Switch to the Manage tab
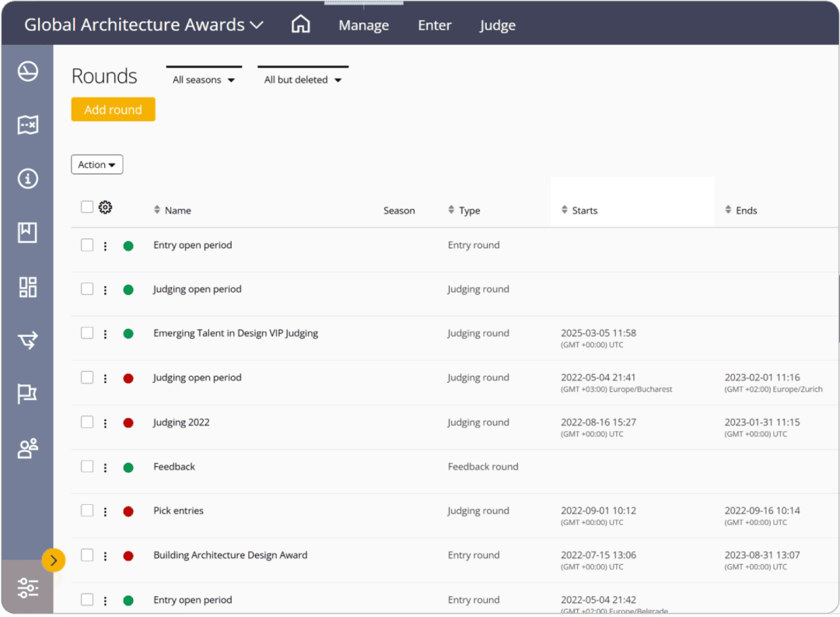Image resolution: width=840 pixels, height=617 pixels. (363, 26)
